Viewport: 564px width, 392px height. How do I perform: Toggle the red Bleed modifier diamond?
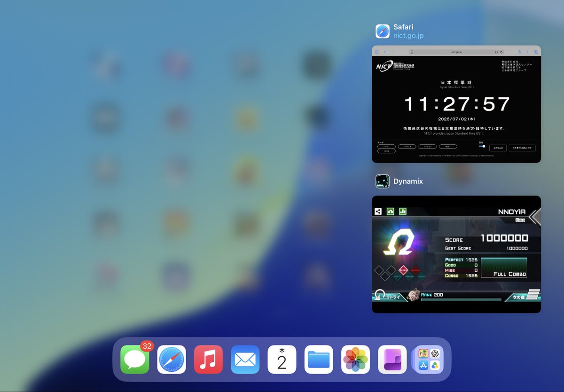403,270
